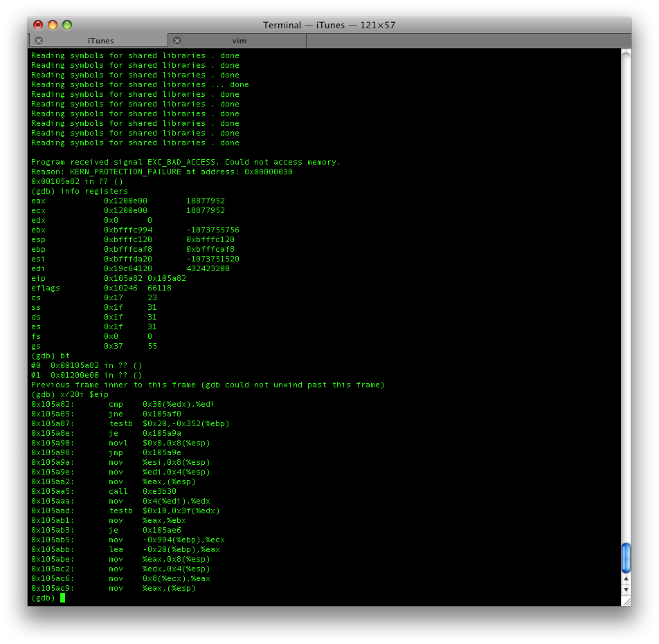Click the 'info registers' command

click(x=94, y=191)
